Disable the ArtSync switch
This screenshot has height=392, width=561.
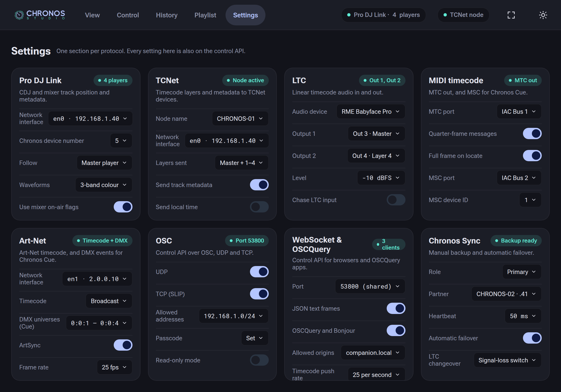coord(123,345)
